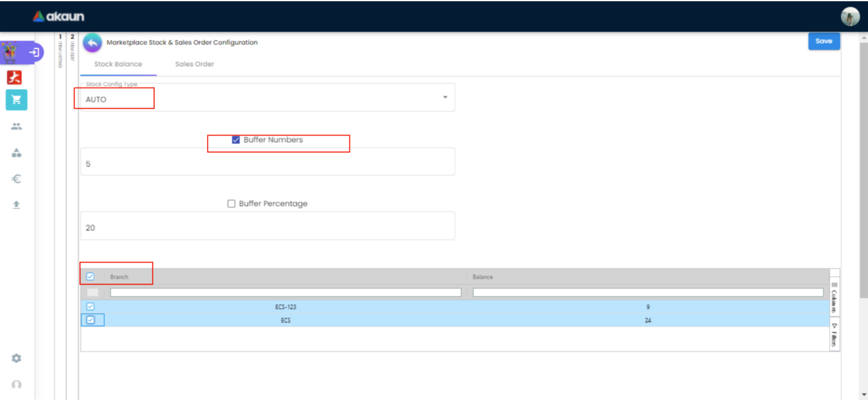Open the people/users sidebar icon
The image size is (868, 400).
[x=16, y=126]
